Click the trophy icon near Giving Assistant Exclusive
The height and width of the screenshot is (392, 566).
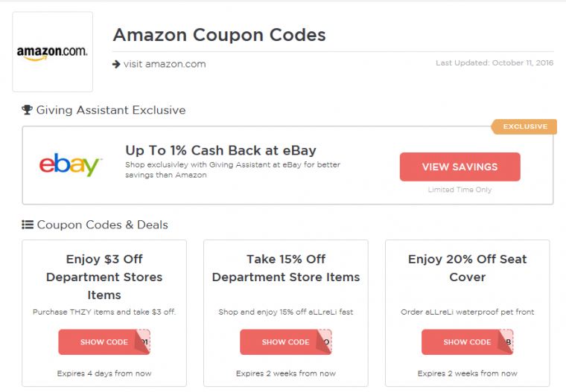click(27, 109)
